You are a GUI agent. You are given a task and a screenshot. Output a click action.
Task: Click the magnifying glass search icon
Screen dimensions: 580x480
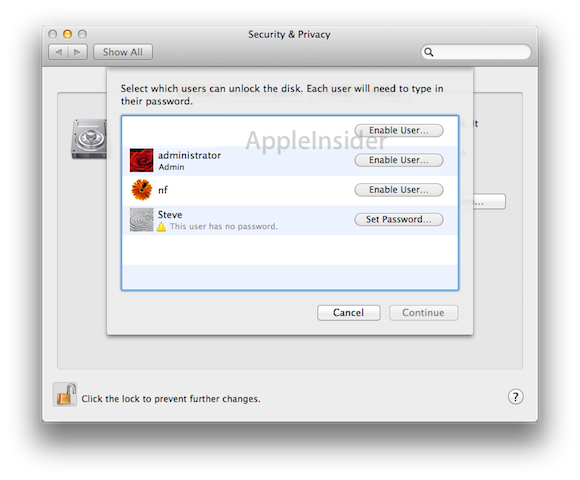pyautogui.click(x=428, y=52)
